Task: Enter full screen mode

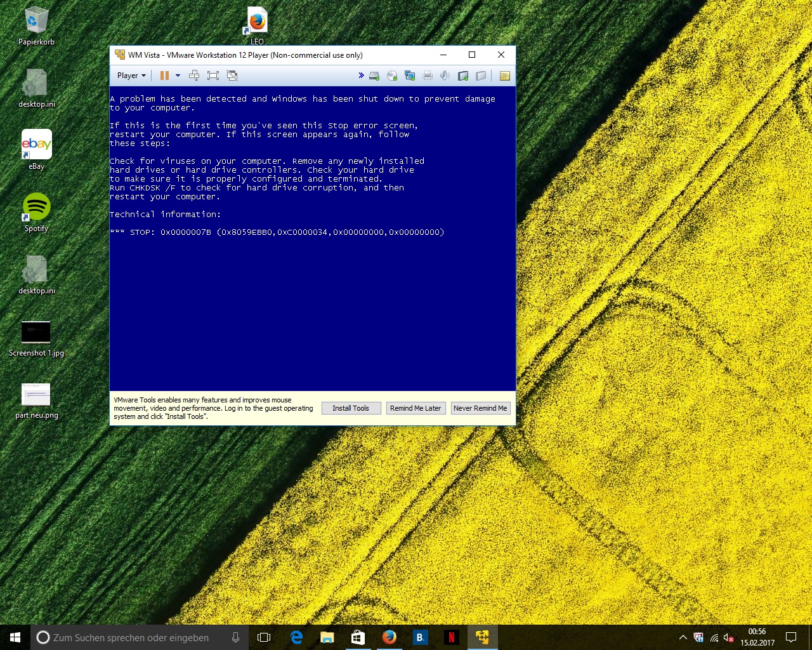Action: click(x=213, y=76)
